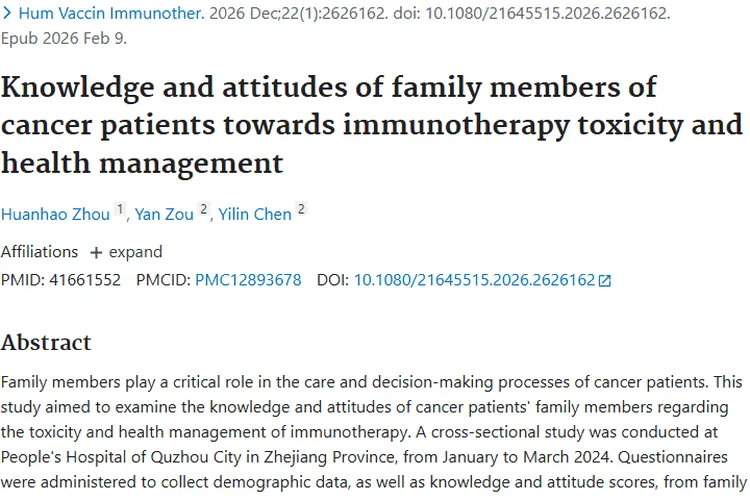Click the article title heading

[x=370, y=124]
